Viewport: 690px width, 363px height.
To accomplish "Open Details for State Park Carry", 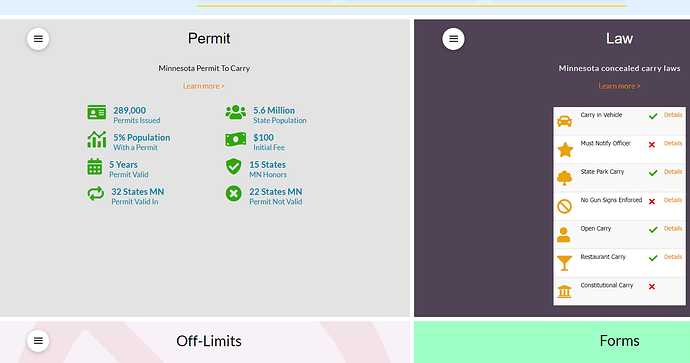I will pos(673,172).
